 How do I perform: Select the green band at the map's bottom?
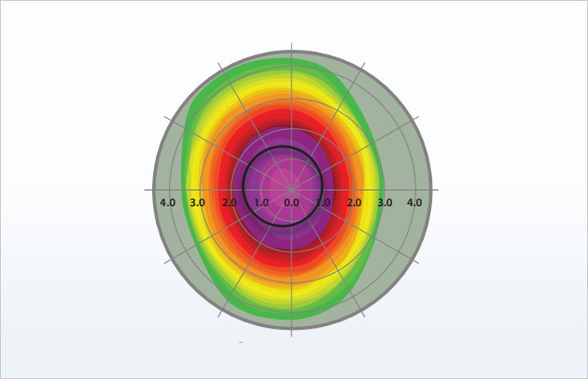[292, 315]
